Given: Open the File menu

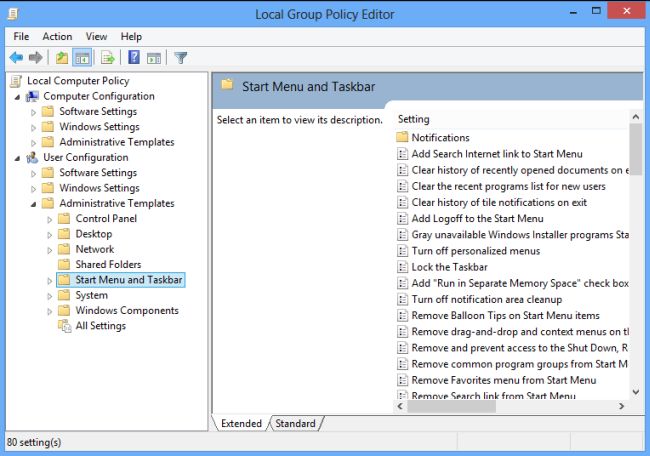Looking at the screenshot, I should click(21, 36).
